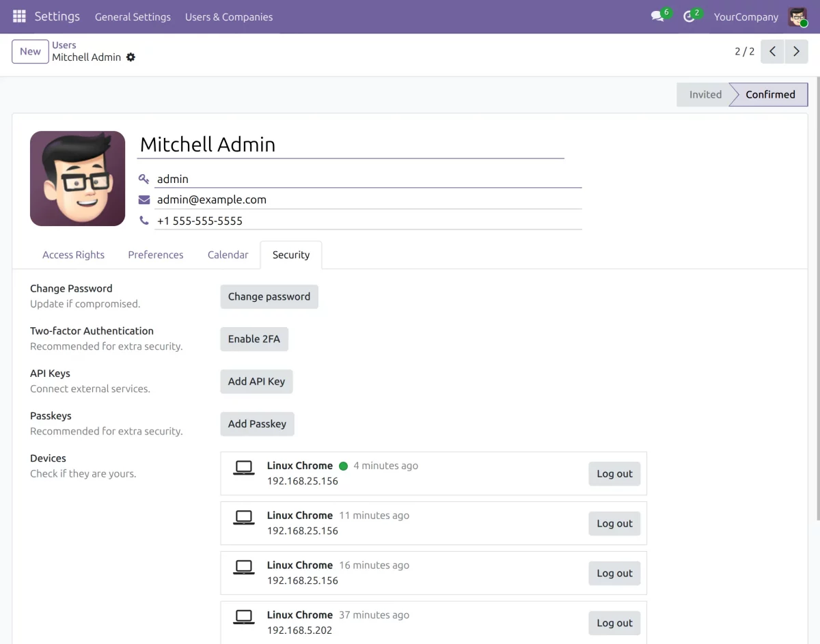Viewport: 820px width, 644px height.
Task: Select the Security tab
Action: [x=291, y=255]
